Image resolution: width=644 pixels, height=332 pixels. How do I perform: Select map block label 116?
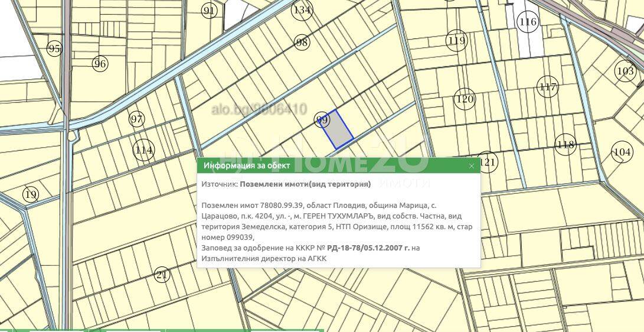(x=528, y=21)
